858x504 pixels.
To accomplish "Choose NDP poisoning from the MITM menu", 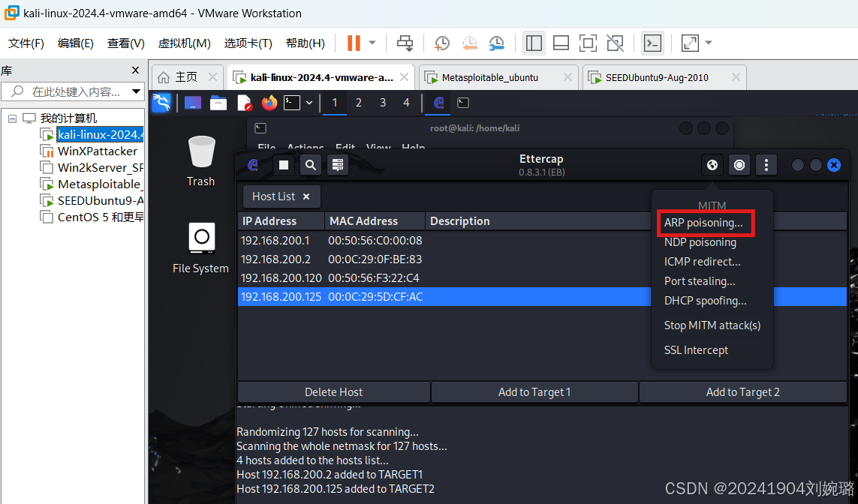I will coord(700,242).
